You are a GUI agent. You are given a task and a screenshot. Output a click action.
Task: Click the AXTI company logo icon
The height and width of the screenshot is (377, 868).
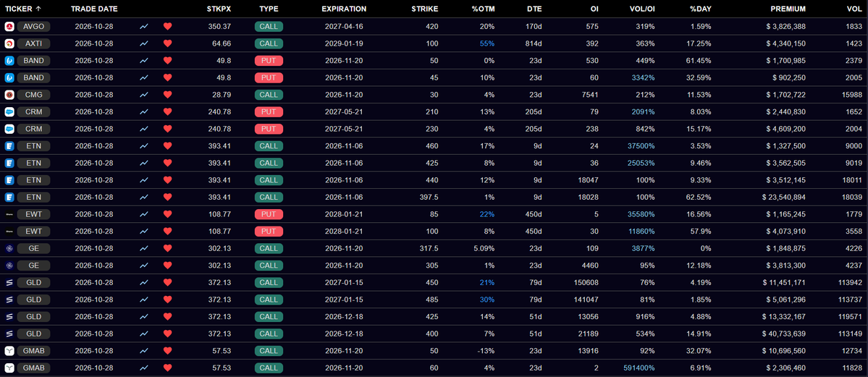point(9,43)
